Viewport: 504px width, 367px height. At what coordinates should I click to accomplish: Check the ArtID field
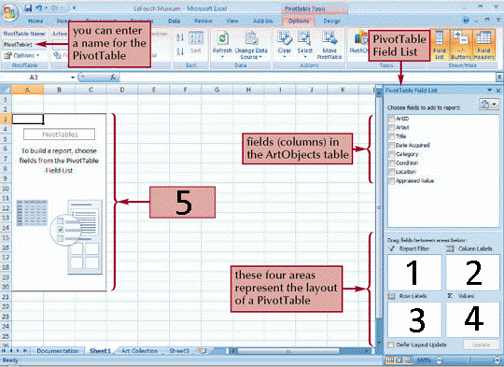tap(392, 119)
